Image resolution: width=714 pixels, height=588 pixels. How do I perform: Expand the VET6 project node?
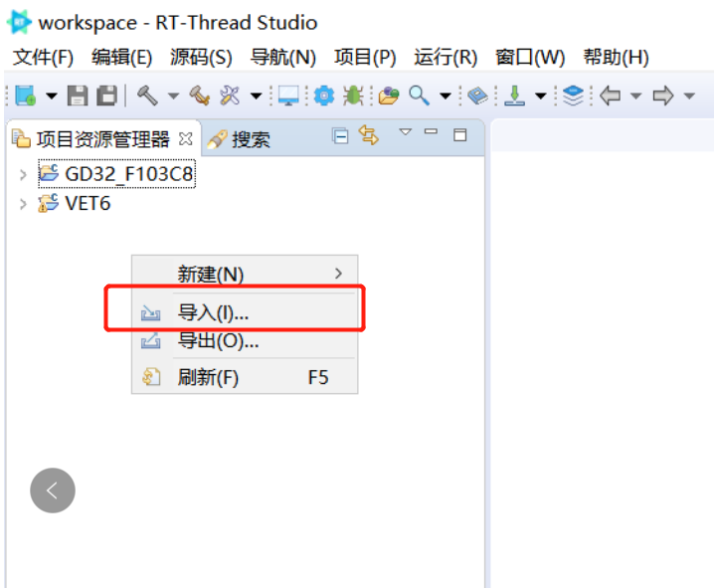23,204
